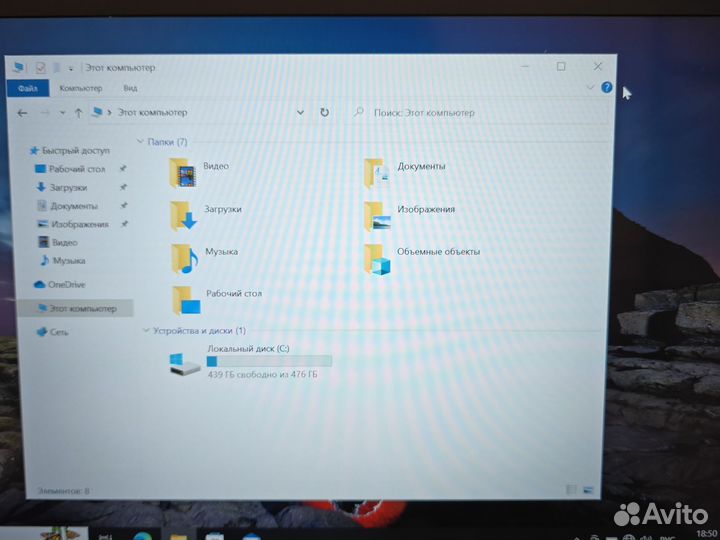
Task: Select Локальный диск (C:) drive icon
Action: (185, 363)
